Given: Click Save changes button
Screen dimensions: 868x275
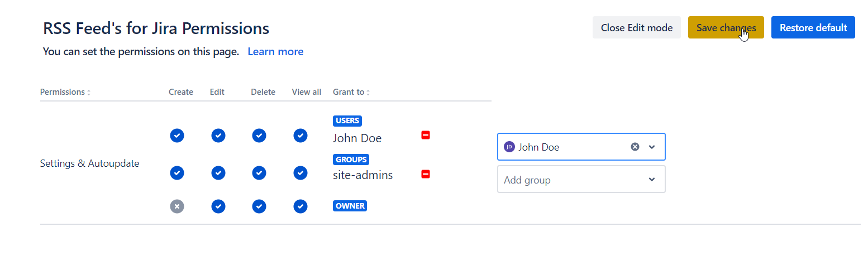Looking at the screenshot, I should pyautogui.click(x=726, y=28).
